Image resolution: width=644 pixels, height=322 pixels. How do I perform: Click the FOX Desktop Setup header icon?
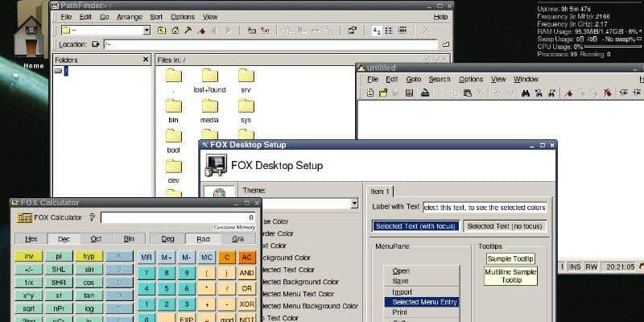(x=216, y=166)
